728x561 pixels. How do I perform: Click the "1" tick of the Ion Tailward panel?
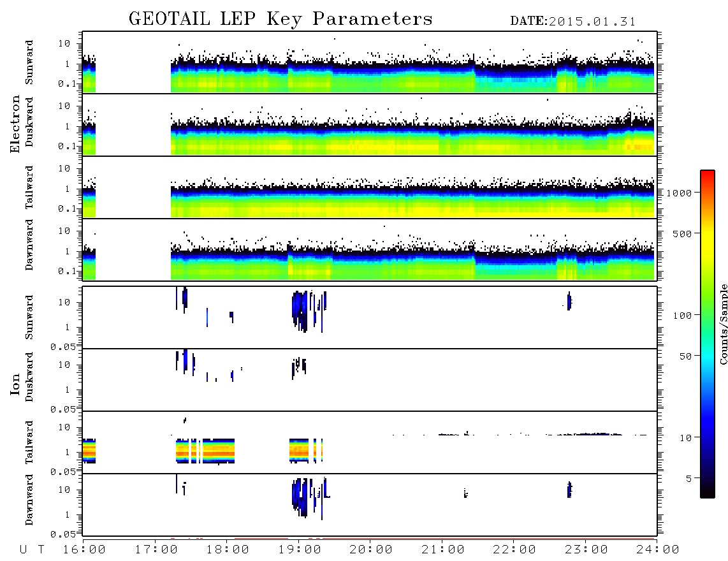click(x=68, y=453)
